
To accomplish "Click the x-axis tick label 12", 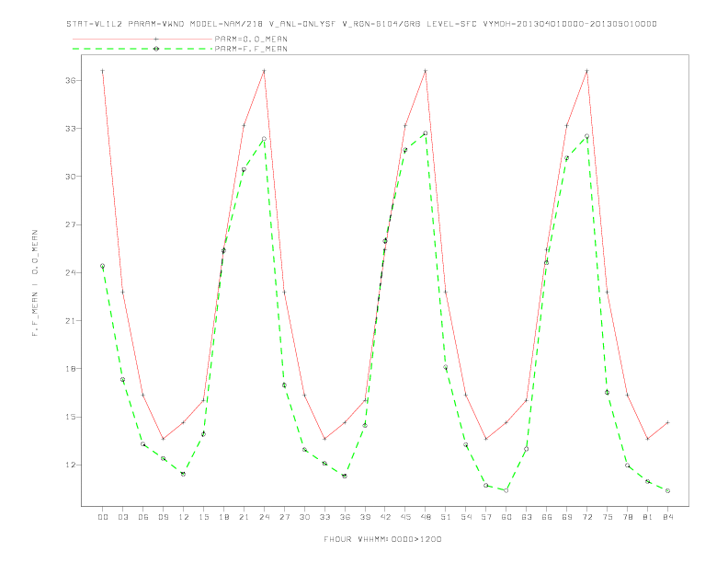I will 184,517.
